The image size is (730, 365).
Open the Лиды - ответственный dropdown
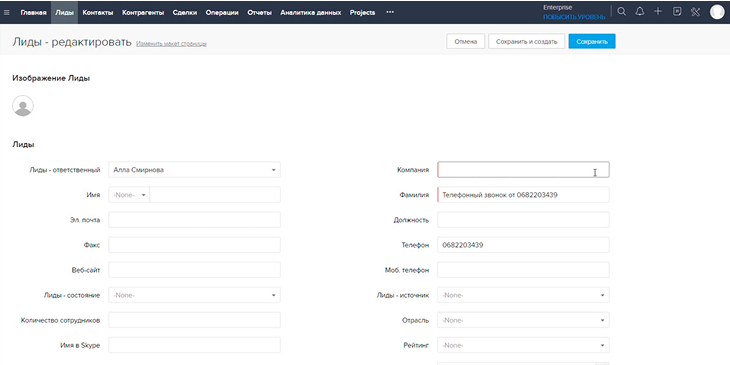click(x=194, y=170)
